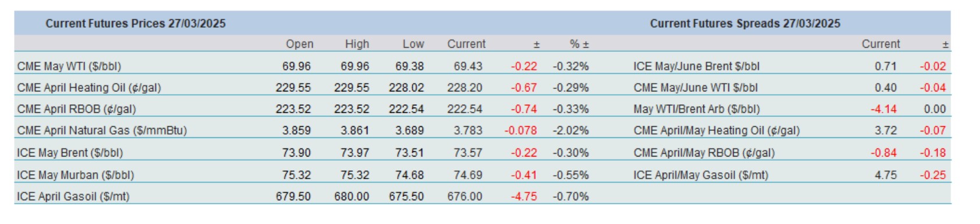Select the CME May WTI ($/bbl) row label
The width and height of the screenshot is (980, 224).
point(69,66)
